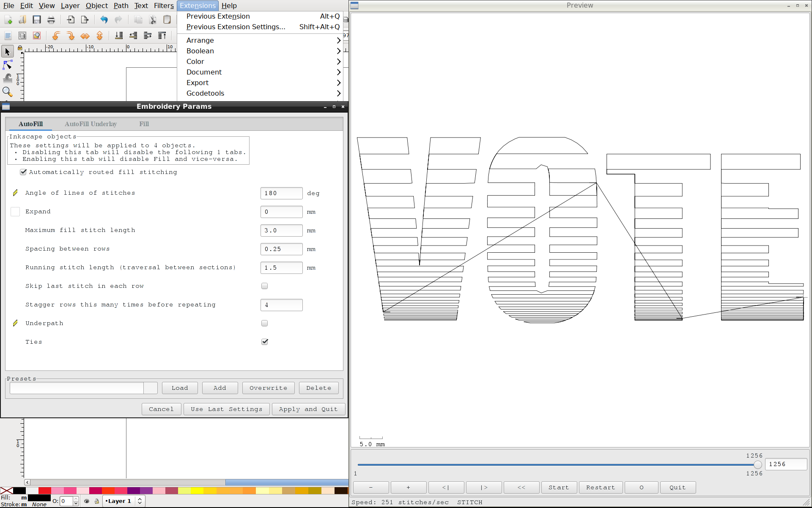Click Rotate 90° counter-clockwise icon
Viewport: 812px width, 508px height.
click(x=56, y=36)
